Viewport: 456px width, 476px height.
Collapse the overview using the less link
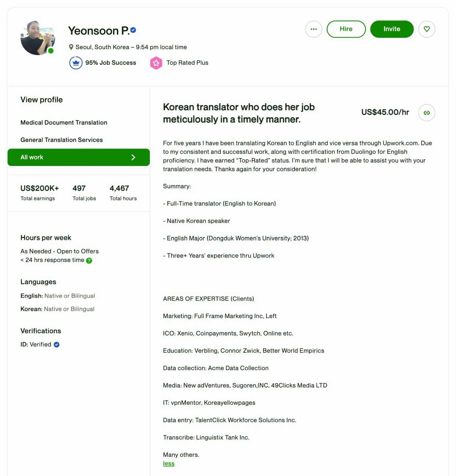(x=168, y=463)
